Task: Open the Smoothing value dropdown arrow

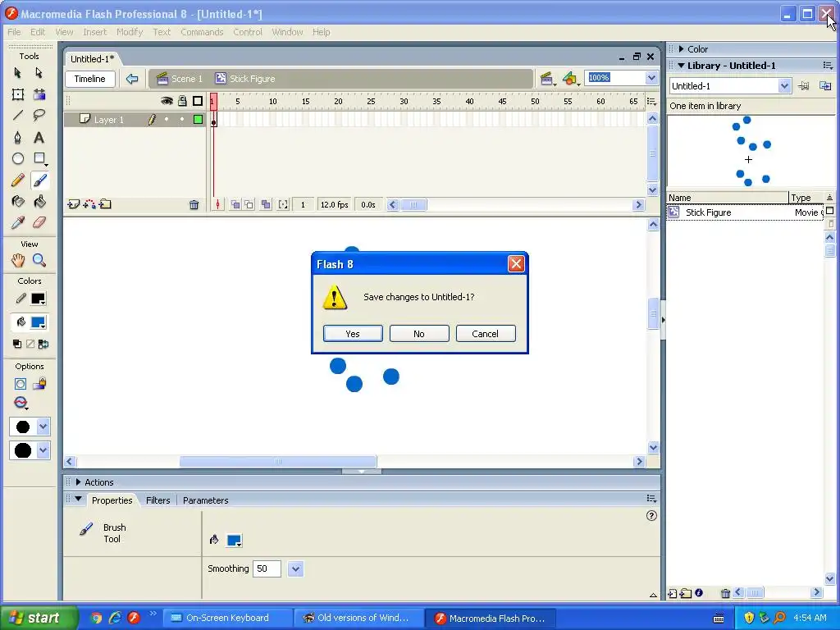Action: 295,569
